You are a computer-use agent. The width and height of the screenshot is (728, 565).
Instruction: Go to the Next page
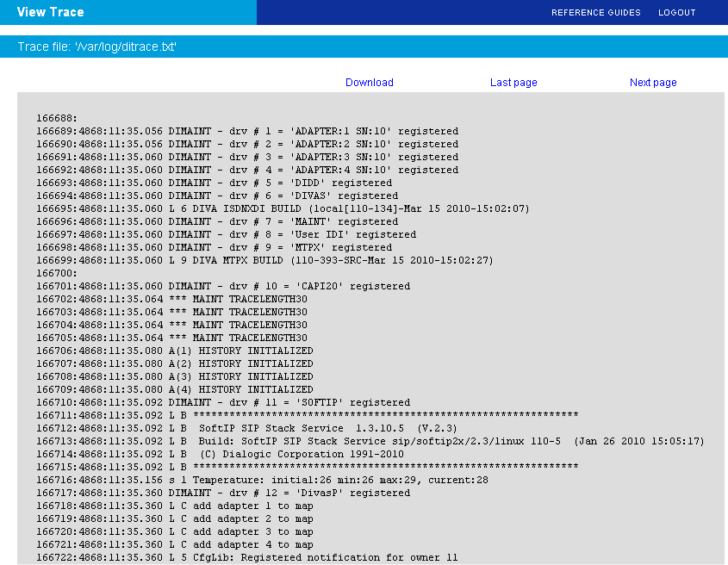point(653,83)
